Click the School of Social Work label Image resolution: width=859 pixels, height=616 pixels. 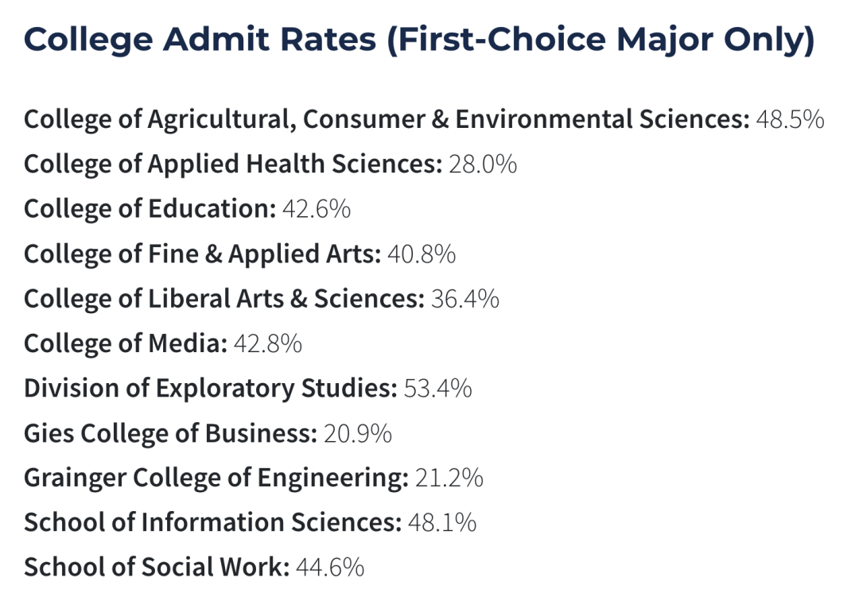point(157,568)
